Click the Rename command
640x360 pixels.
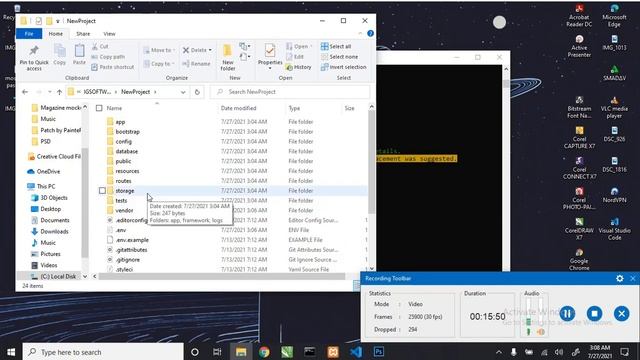pos(196,64)
